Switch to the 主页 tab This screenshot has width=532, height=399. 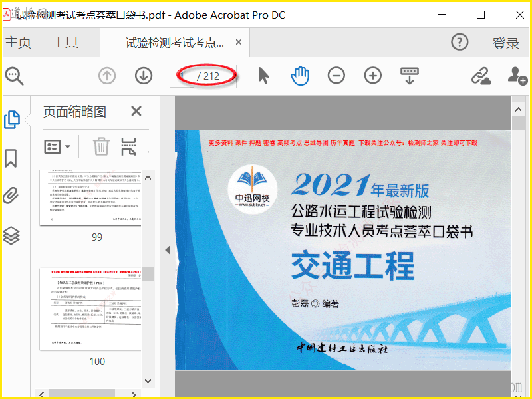point(18,42)
